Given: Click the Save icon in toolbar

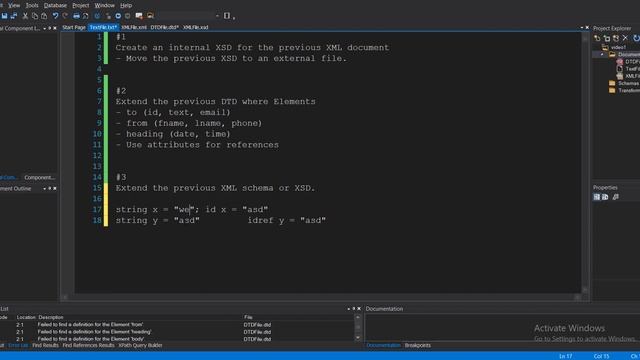Looking at the screenshot, I should [4, 16].
